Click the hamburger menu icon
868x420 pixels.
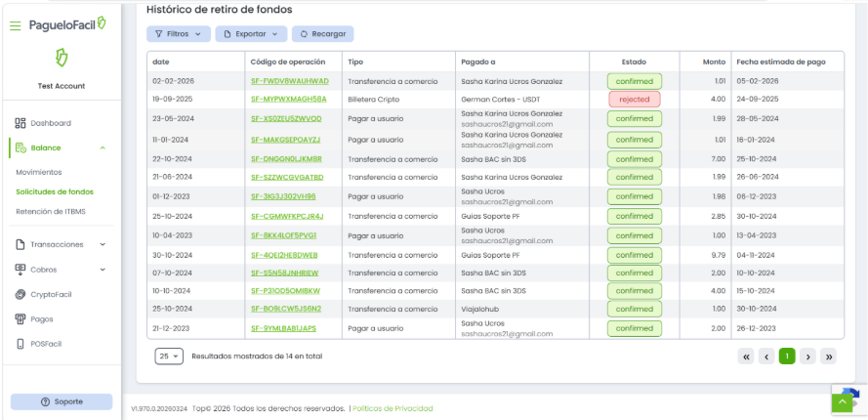(15, 24)
